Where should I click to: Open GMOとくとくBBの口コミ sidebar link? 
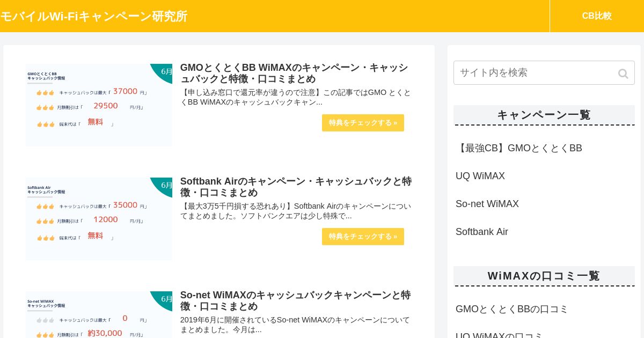click(x=512, y=309)
